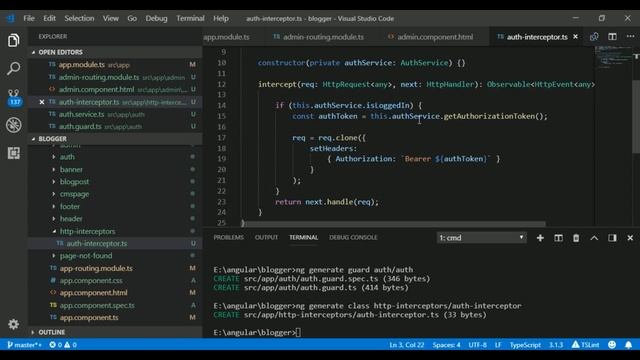The image size is (640, 360).
Task: Show the PROBLEMS panel tab
Action: coord(229,237)
